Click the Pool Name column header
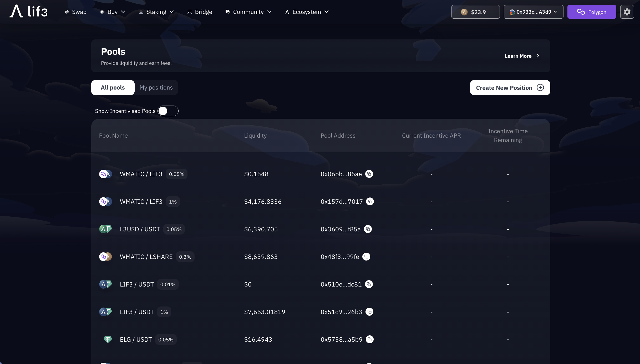This screenshot has height=364, width=640. pyautogui.click(x=113, y=136)
